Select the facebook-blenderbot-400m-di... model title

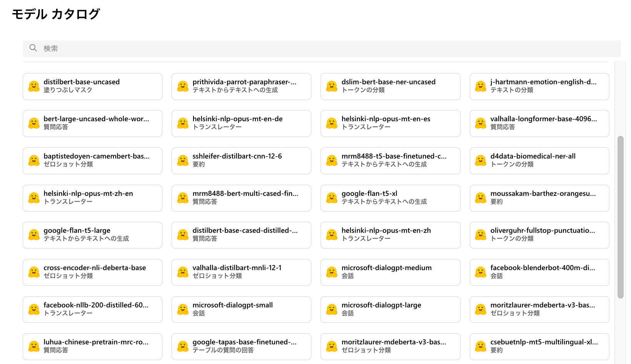[543, 268]
